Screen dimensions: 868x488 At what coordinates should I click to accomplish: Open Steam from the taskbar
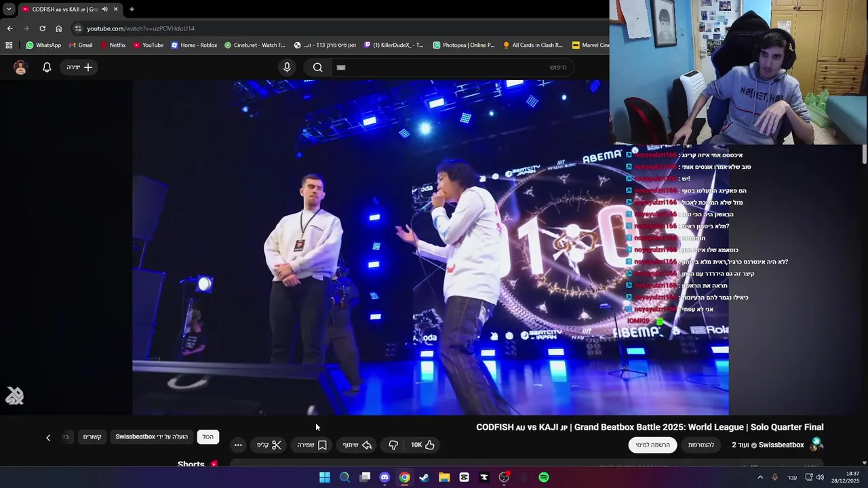tap(424, 477)
